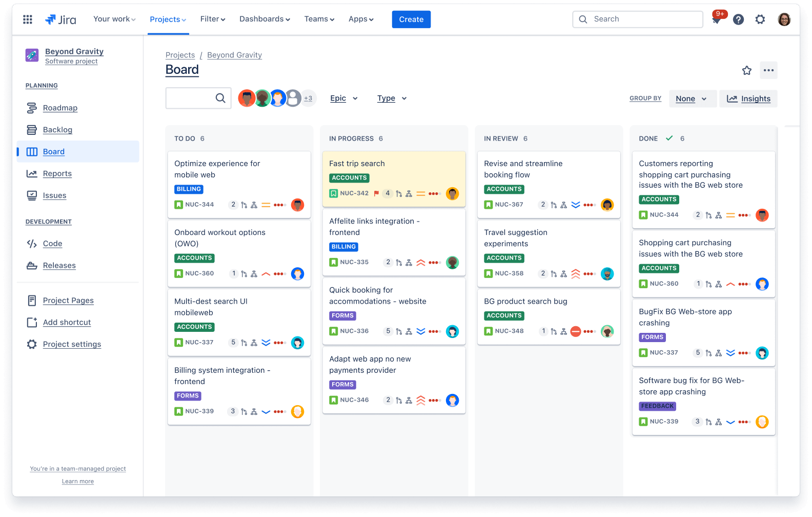Open Roadmap in the sidebar
This screenshot has height=517, width=812.
pos(60,108)
